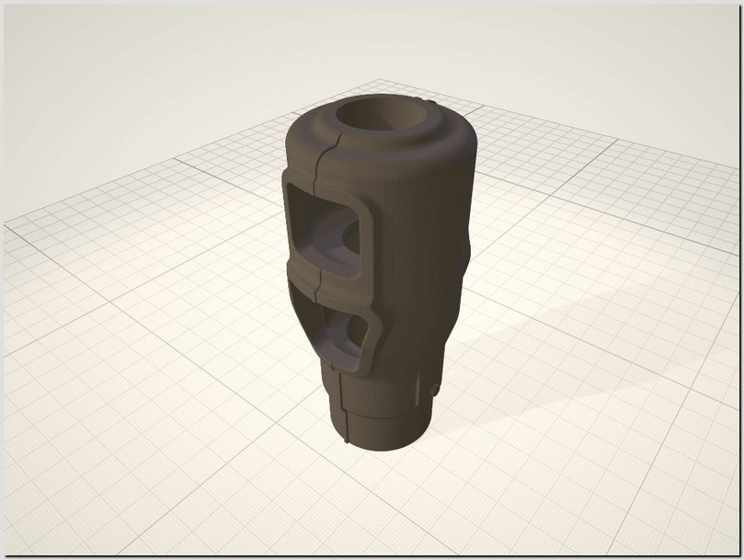Click the circular opening atop the model
The height and width of the screenshot is (560, 744).
381,114
